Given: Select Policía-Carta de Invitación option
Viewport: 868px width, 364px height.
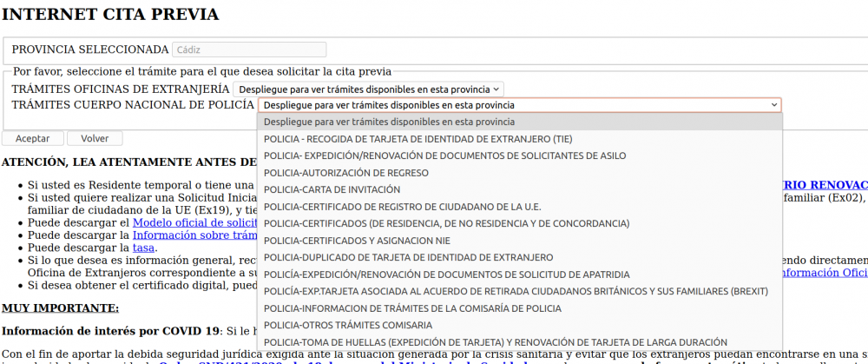Looking at the screenshot, I should [332, 189].
